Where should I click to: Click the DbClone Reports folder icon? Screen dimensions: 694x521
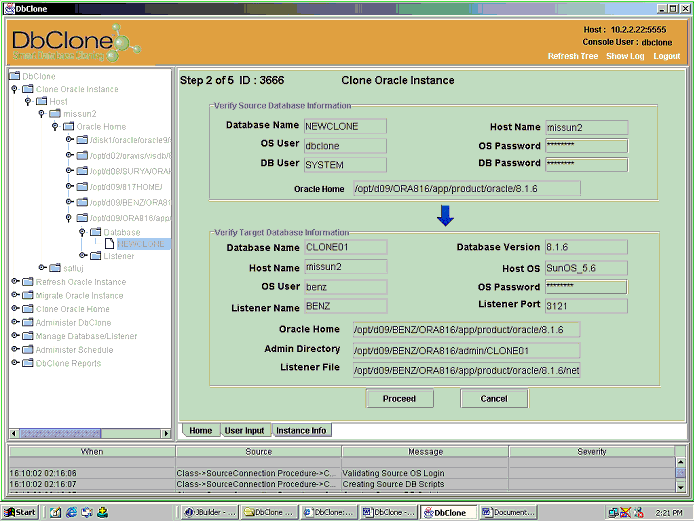click(28, 363)
